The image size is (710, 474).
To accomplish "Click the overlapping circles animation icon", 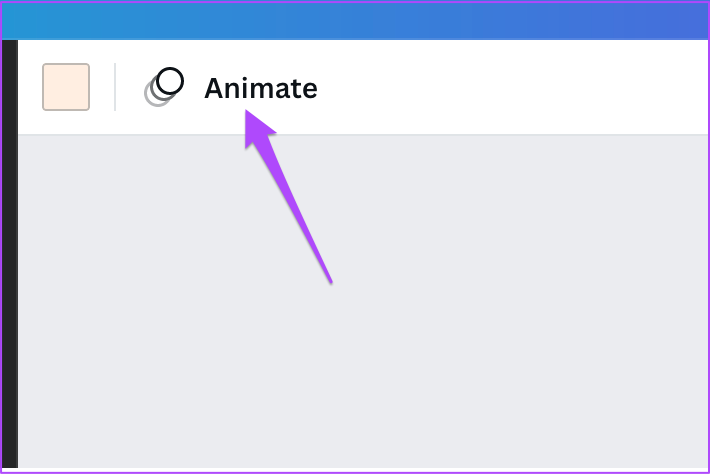I will pyautogui.click(x=164, y=87).
